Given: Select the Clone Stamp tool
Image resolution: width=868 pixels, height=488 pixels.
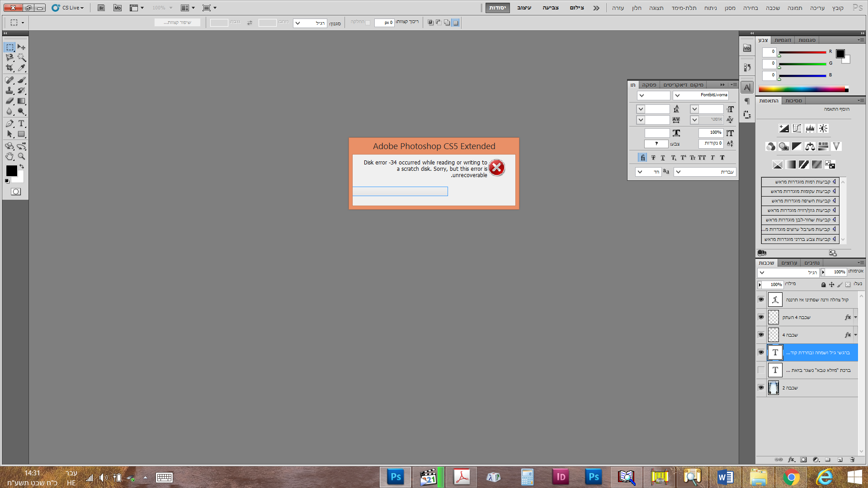Looking at the screenshot, I should (9, 90).
